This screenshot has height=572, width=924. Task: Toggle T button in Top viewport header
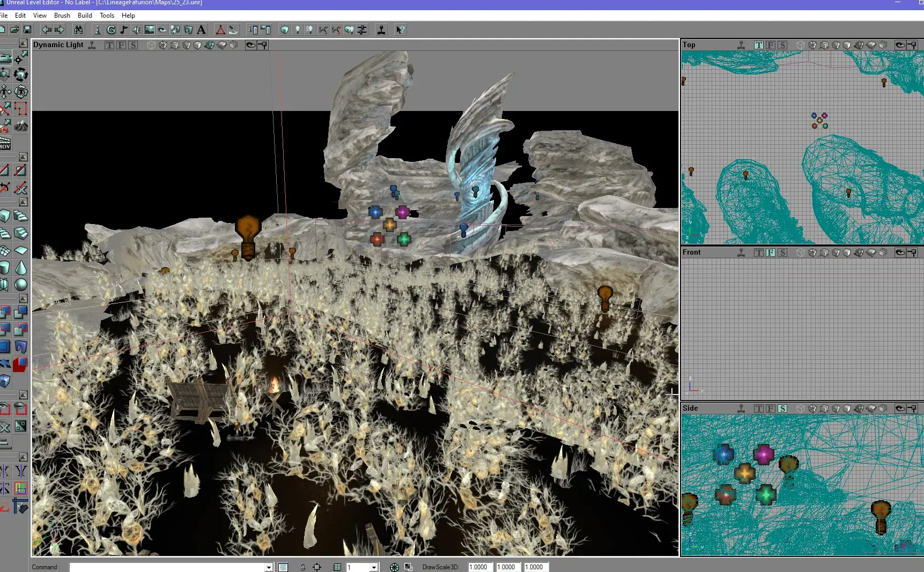coord(758,45)
